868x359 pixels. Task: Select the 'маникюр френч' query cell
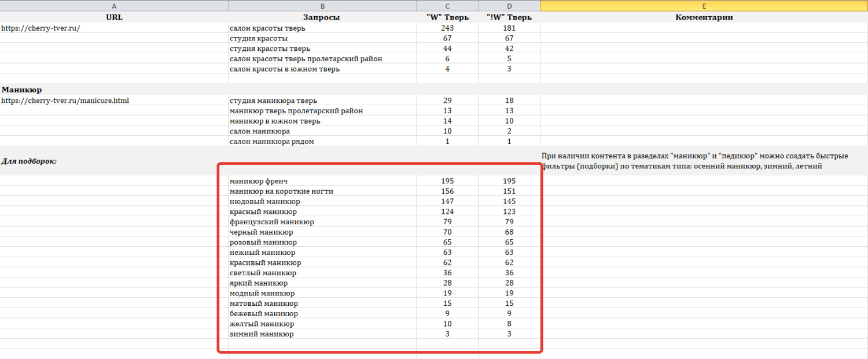click(258, 181)
